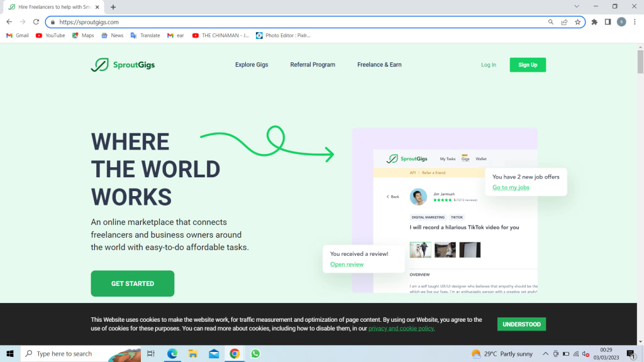644x362 pixels.
Task: Click the third gig thumbnail image
Action: 470,250
